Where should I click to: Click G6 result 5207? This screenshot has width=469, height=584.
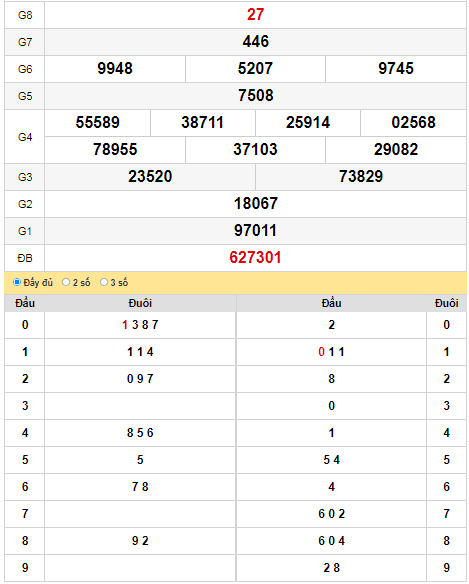(x=255, y=69)
